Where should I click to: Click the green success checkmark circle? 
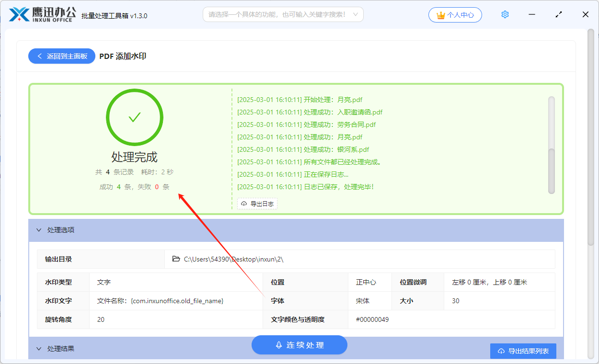coord(135,117)
